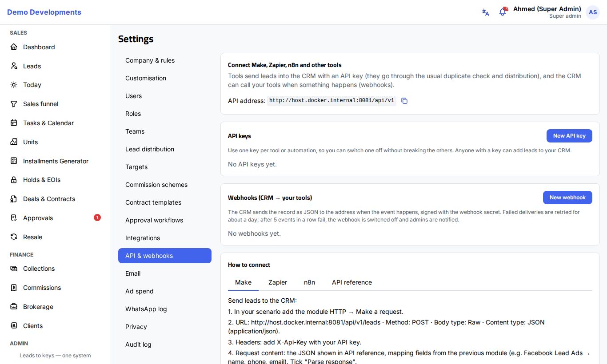Open Commission schemes settings
This screenshot has width=607, height=364.
[x=165, y=185]
